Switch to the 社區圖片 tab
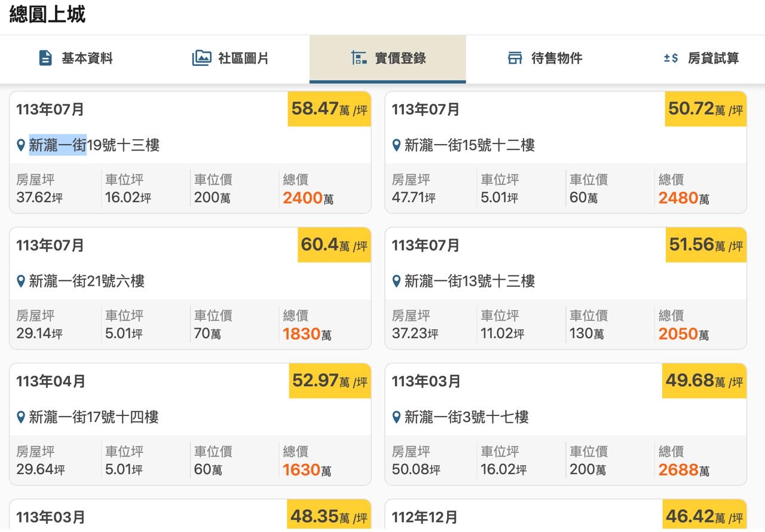The image size is (765, 532). point(243,58)
